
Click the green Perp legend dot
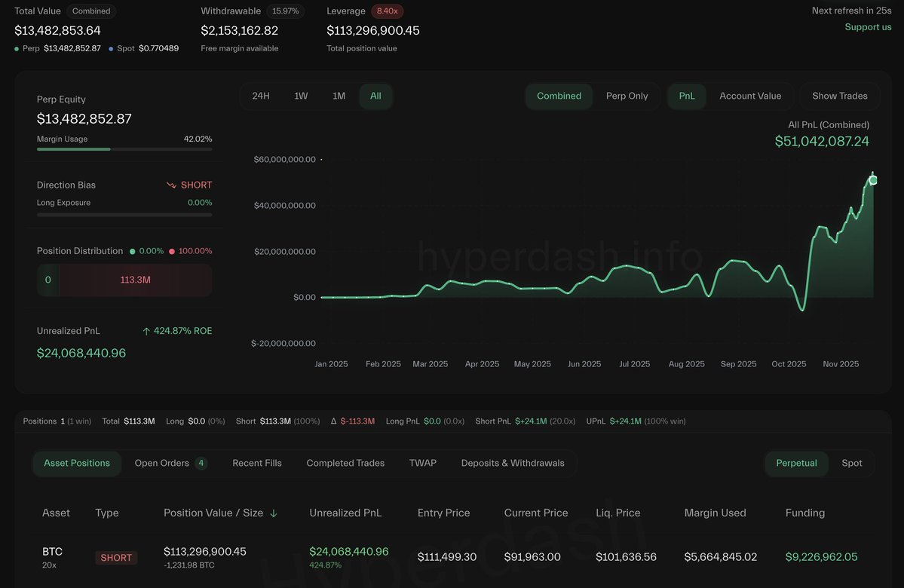click(x=17, y=48)
